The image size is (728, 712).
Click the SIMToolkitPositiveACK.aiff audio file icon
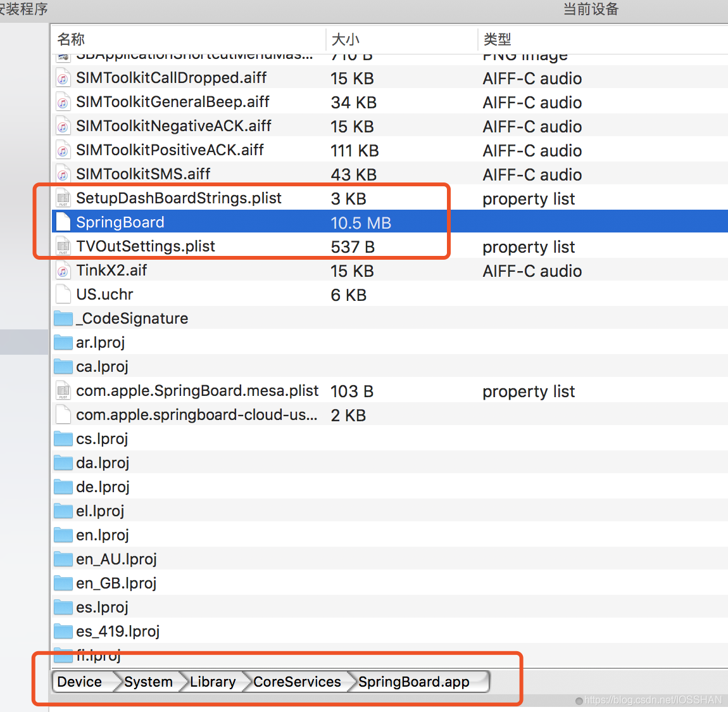(63, 150)
